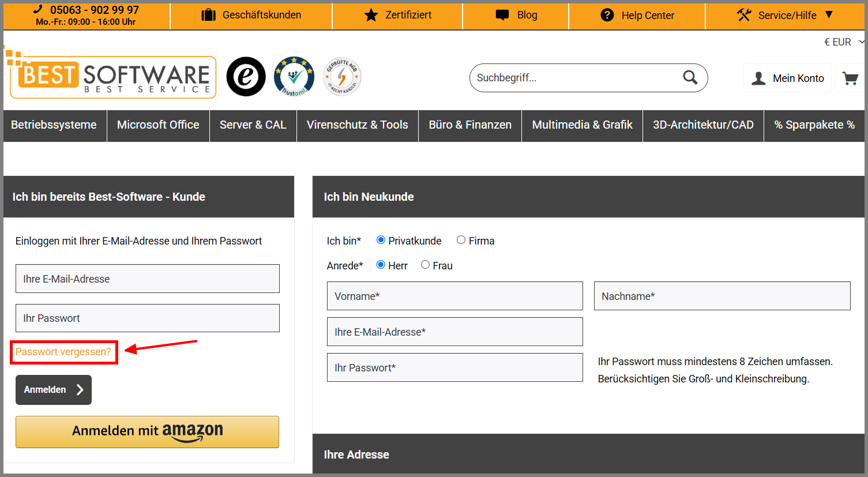Click the Geprüfte AGB seal
868x477 pixels.
pyautogui.click(x=342, y=77)
